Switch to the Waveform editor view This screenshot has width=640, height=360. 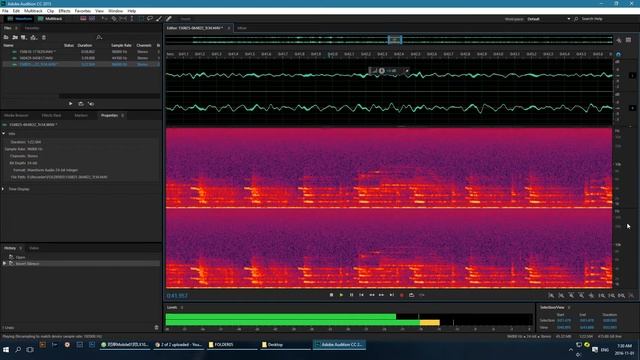point(19,19)
